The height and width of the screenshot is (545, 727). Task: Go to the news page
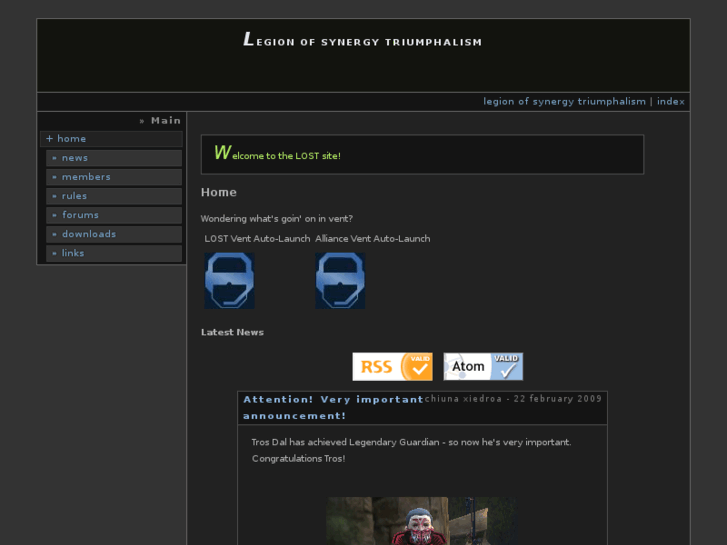click(x=114, y=158)
